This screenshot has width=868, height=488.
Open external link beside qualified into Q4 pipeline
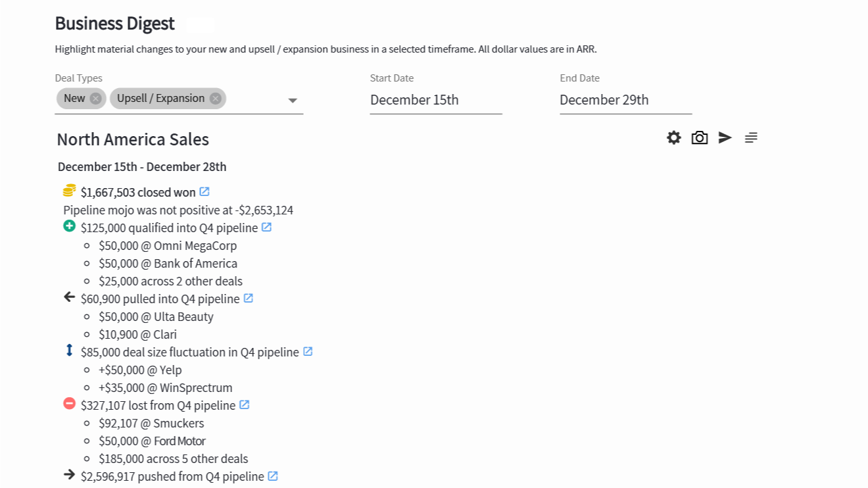tap(266, 228)
